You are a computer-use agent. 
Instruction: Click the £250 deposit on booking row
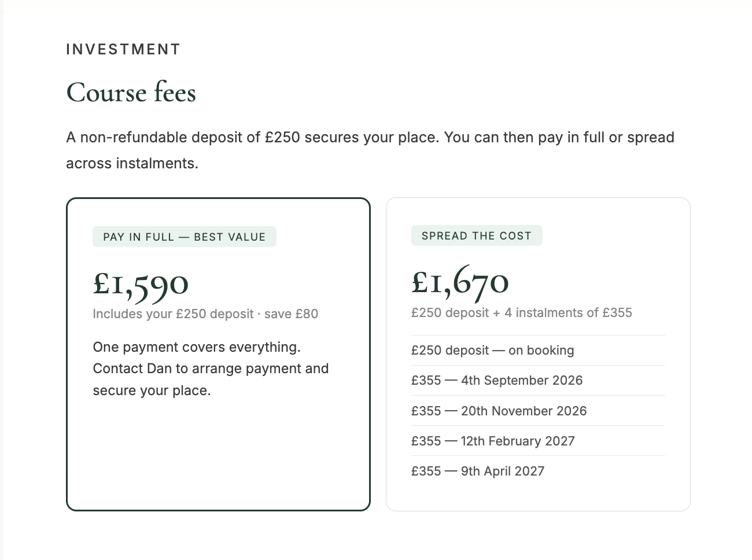(x=538, y=351)
